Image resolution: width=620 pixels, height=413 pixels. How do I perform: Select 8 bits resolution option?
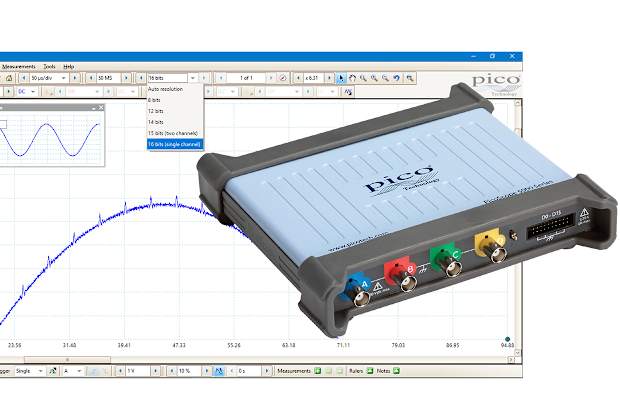click(175, 100)
